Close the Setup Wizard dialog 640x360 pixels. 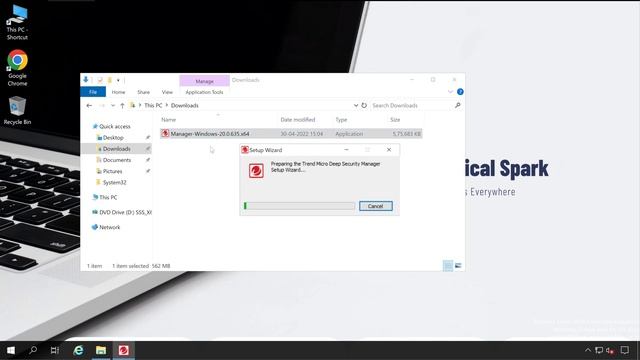(389, 150)
